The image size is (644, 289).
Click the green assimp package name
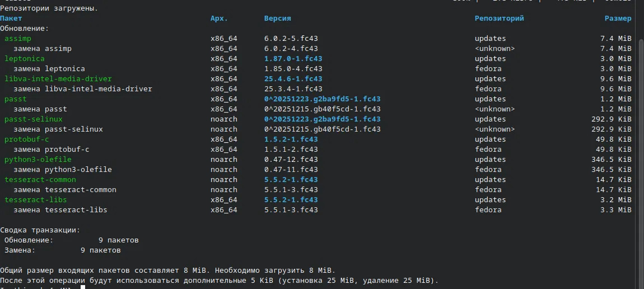click(x=18, y=39)
